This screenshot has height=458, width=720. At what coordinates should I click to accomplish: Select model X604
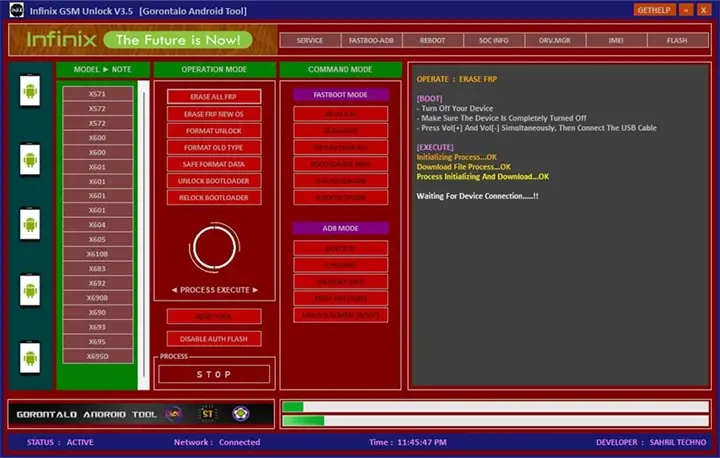pos(98,225)
